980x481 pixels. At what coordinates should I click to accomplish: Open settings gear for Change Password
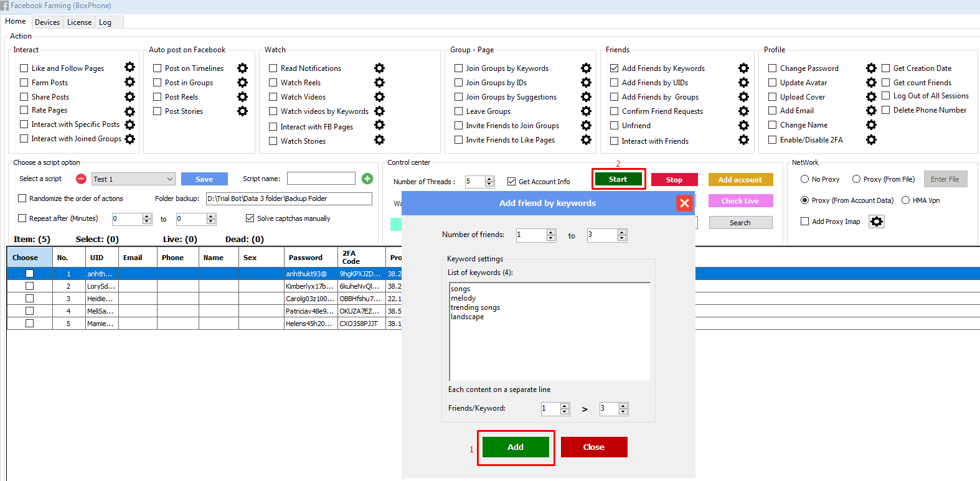click(871, 68)
